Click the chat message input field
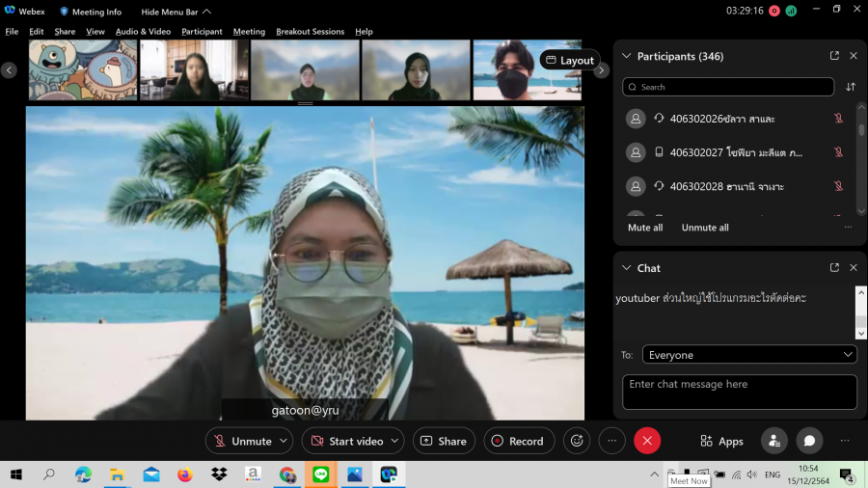The image size is (868, 488). (739, 392)
